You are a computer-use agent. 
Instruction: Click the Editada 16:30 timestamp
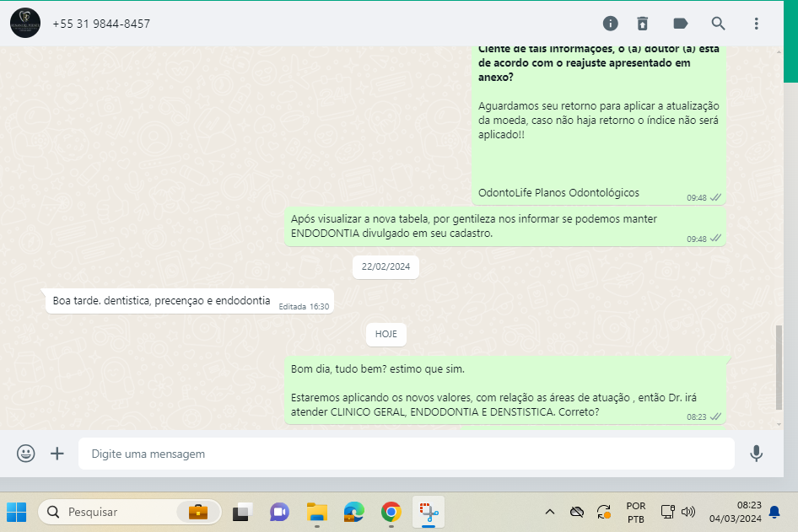(304, 307)
